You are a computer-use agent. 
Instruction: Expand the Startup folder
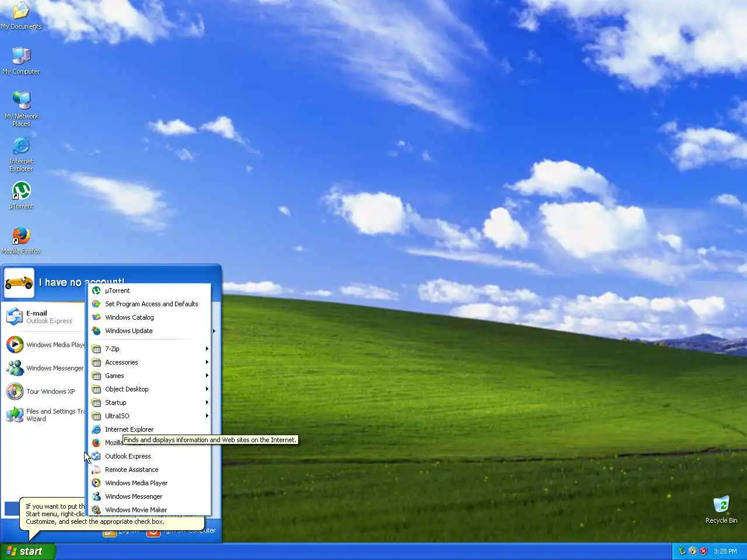pos(149,402)
